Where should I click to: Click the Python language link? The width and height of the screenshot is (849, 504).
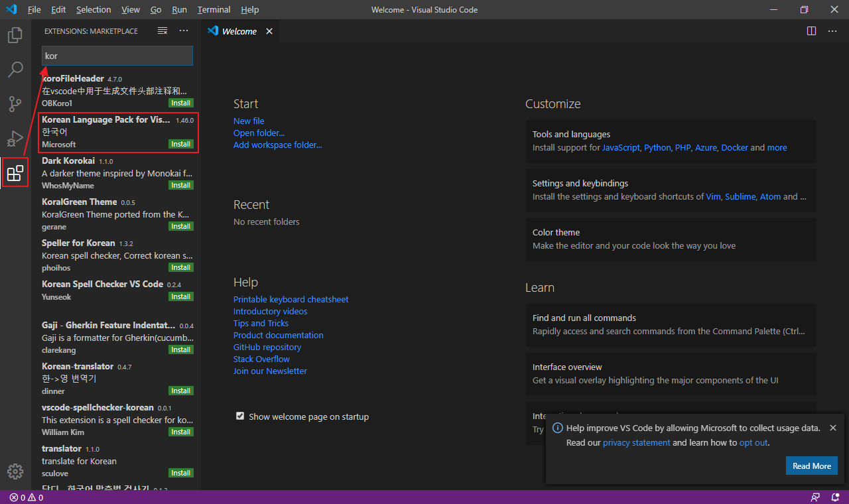tap(657, 147)
